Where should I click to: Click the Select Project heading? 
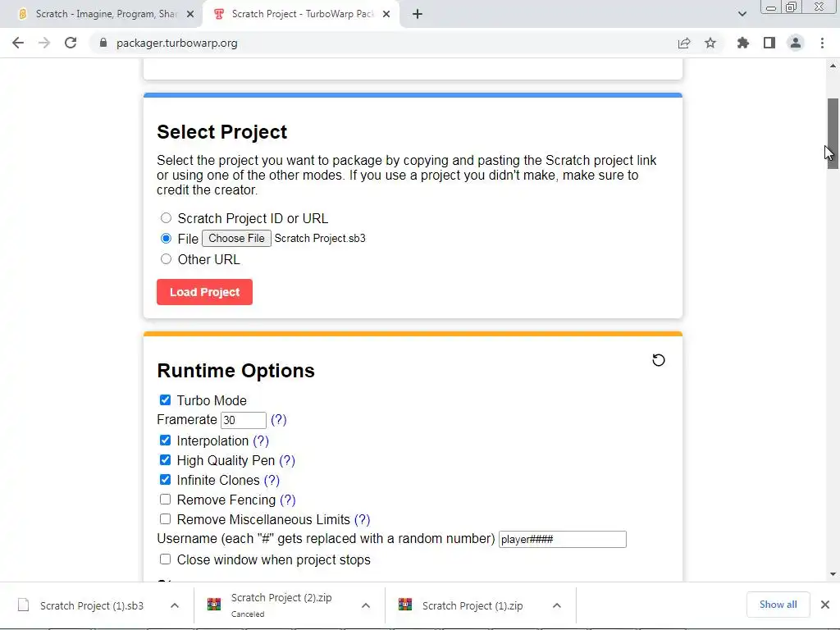coord(221,132)
